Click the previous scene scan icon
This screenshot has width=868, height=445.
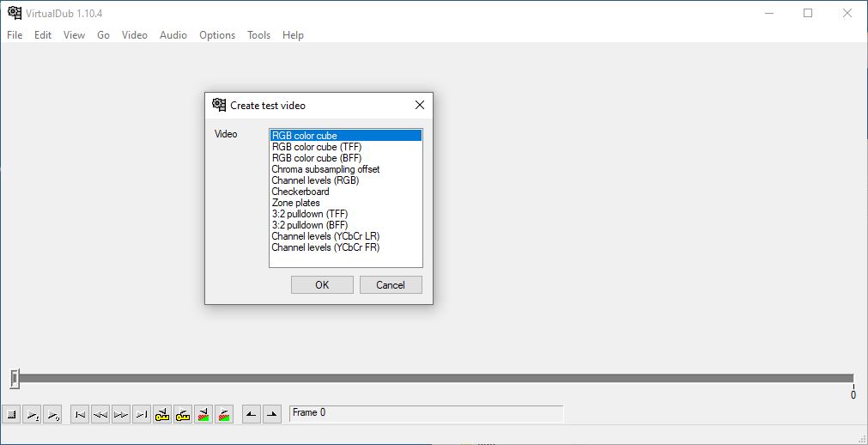(x=203, y=414)
